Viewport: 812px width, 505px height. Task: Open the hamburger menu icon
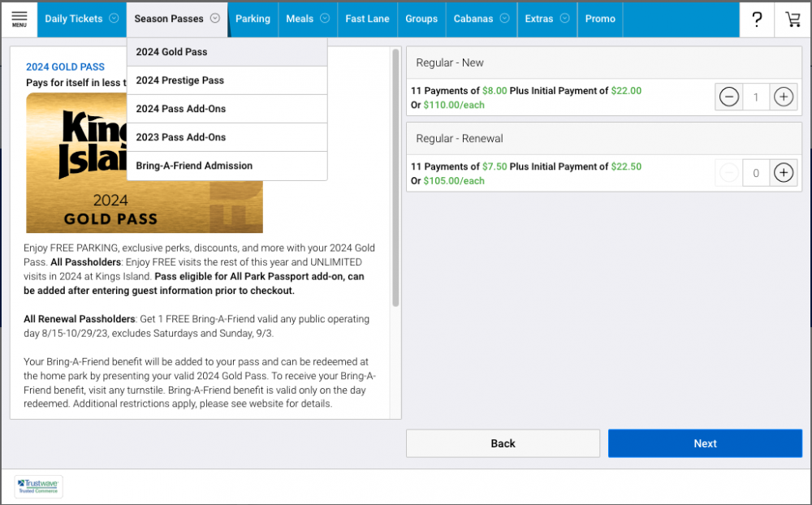(19, 19)
